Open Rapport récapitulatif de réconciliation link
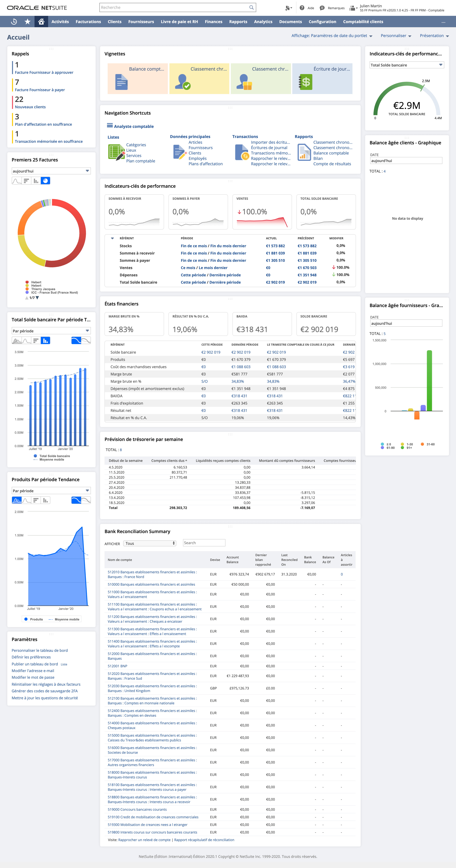The image size is (456, 868). [x=204, y=840]
